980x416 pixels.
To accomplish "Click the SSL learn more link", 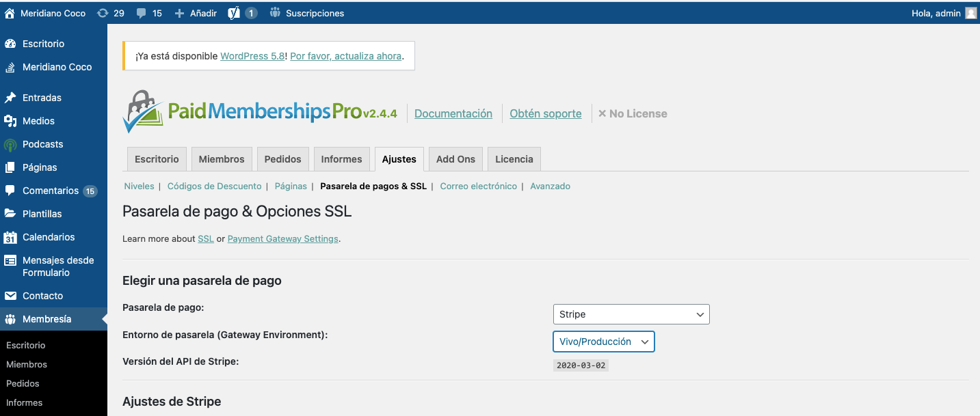I will [206, 238].
